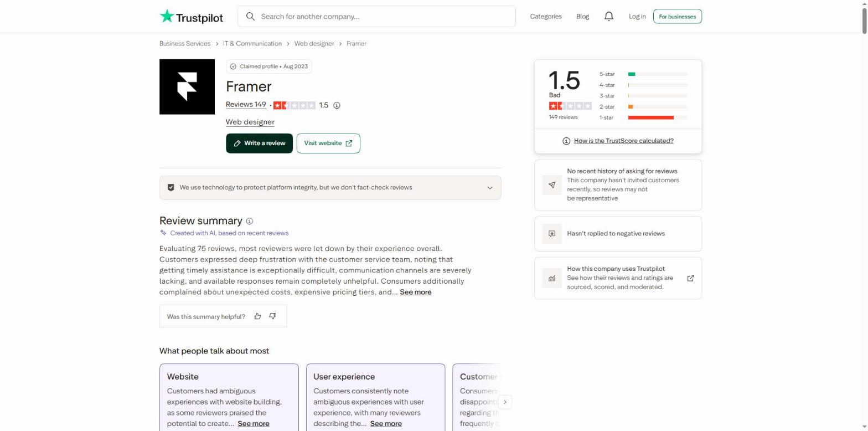Screen dimensions: 868x431
Task: Click the info icon next to TrustScore calculation
Action: 566,141
